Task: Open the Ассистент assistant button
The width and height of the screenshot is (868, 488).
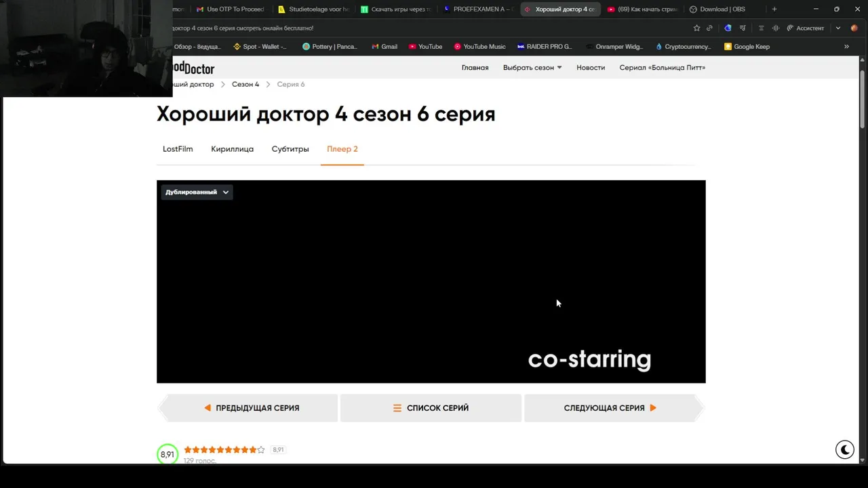Action: click(x=805, y=28)
